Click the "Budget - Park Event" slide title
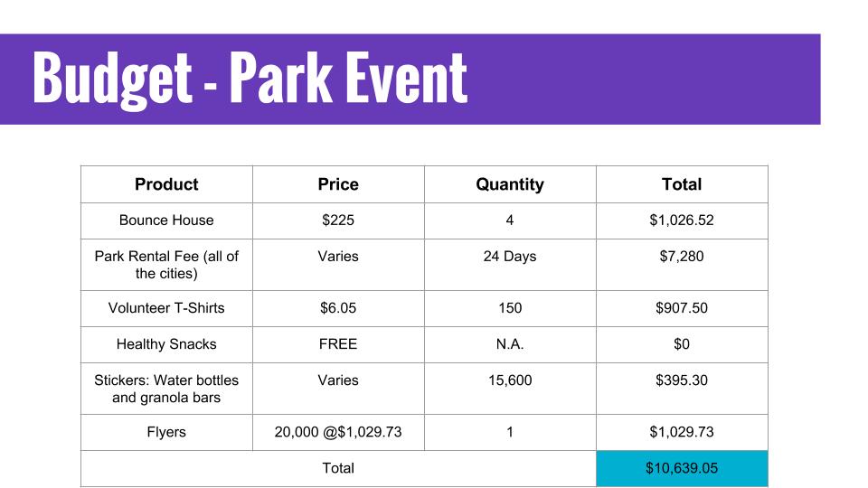Viewport: 868px width, 488px height. [250, 79]
